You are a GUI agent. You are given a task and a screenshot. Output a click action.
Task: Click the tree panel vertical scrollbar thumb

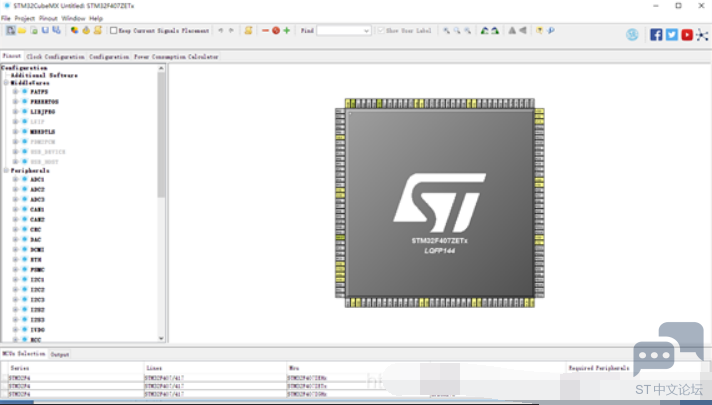[x=161, y=135]
